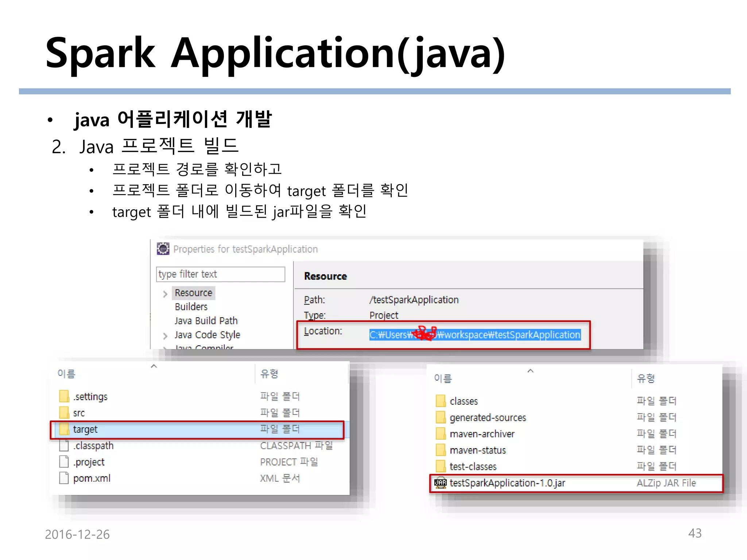This screenshot has height=560, width=747.
Task: Click the .settings folder icon
Action: click(64, 396)
